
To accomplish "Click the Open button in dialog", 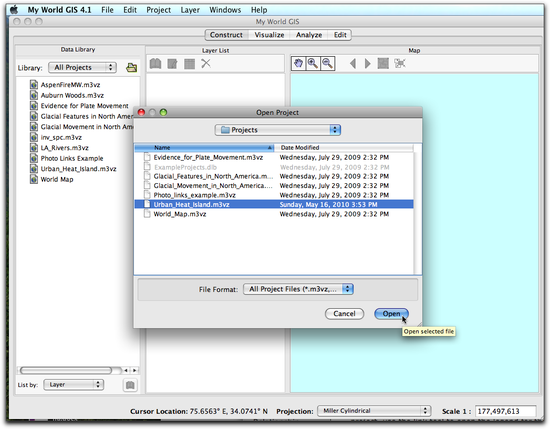I will coord(391,314).
